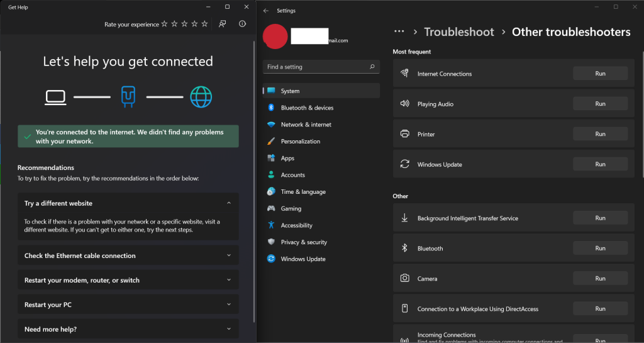Image resolution: width=644 pixels, height=343 pixels.
Task: Click the search magnifier in Find a setting
Action: click(372, 67)
